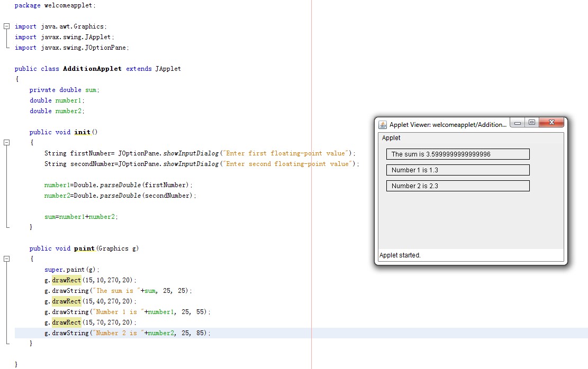The image size is (588, 369).
Task: Click the init method name
Action: pos(82,132)
